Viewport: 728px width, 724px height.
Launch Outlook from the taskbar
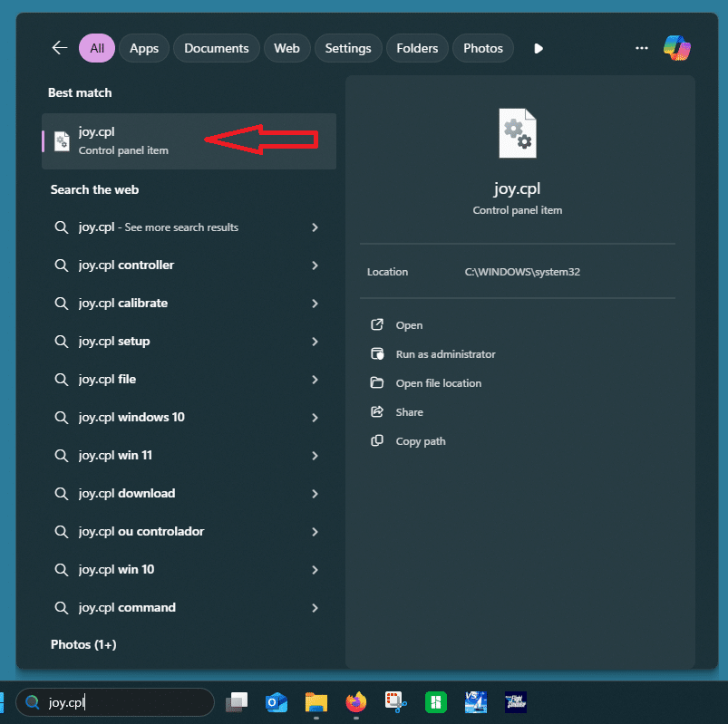[x=277, y=701]
